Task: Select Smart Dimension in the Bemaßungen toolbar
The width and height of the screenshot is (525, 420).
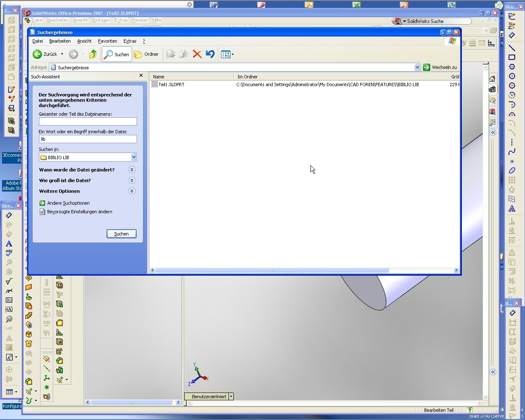Action: (x=512, y=313)
